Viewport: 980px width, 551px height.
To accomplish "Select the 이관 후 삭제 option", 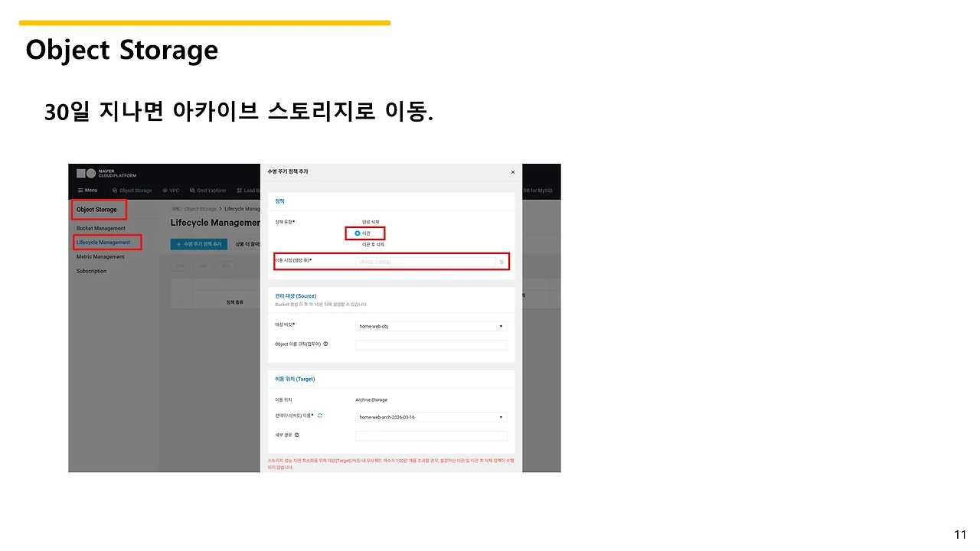I will tap(357, 244).
